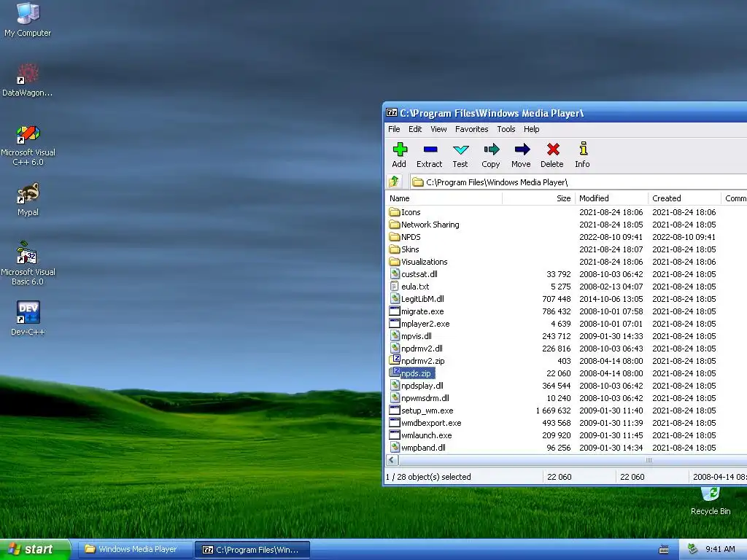Switch to Windows Media Player taskbar button
Screen dimensions: 747x560
click(134, 549)
